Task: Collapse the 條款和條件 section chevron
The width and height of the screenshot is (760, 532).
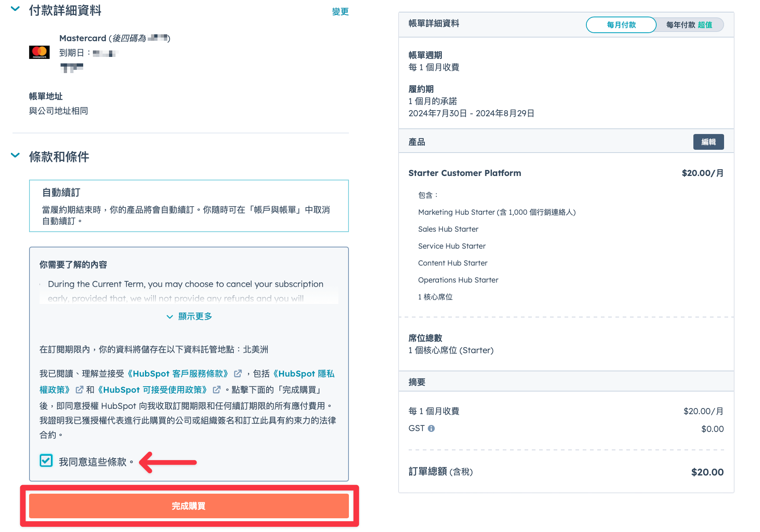Action: (15, 155)
